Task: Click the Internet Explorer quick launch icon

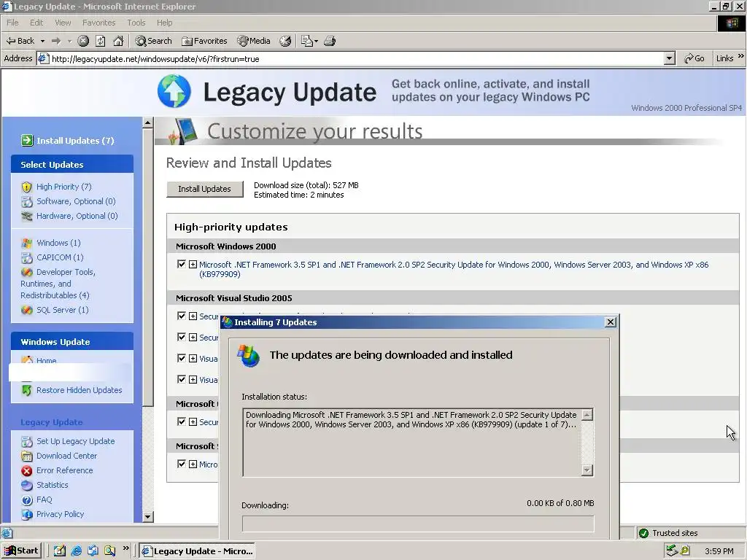Action: (x=76, y=551)
